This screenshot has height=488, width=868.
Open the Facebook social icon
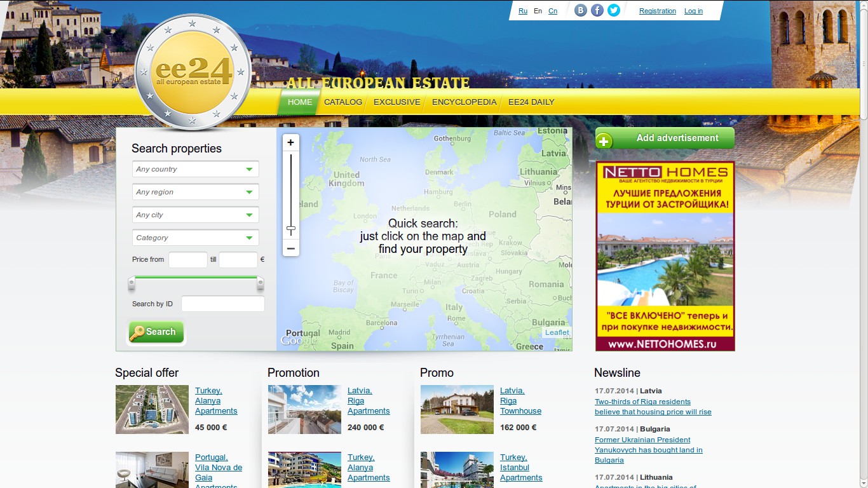[x=597, y=10]
